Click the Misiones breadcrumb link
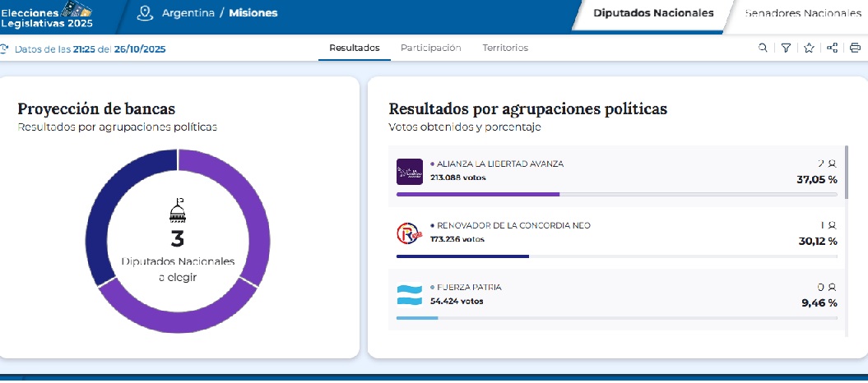Viewport: 868px width, 383px height. (253, 13)
